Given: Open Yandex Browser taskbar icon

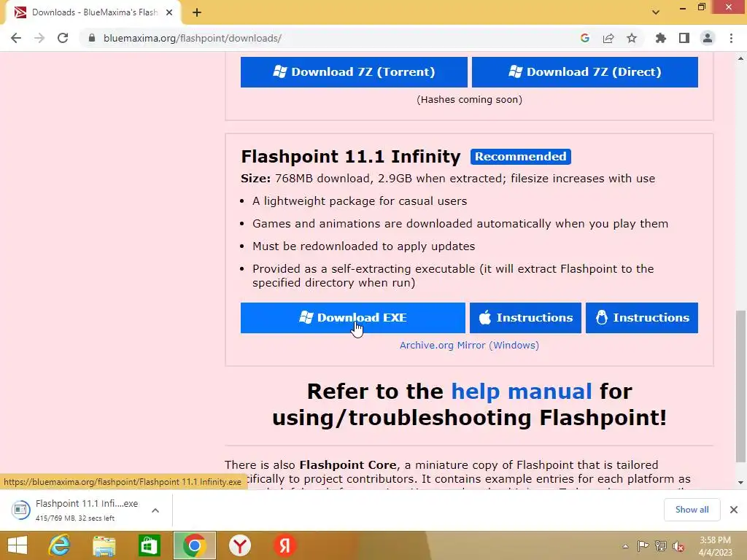Looking at the screenshot, I should (x=239, y=545).
